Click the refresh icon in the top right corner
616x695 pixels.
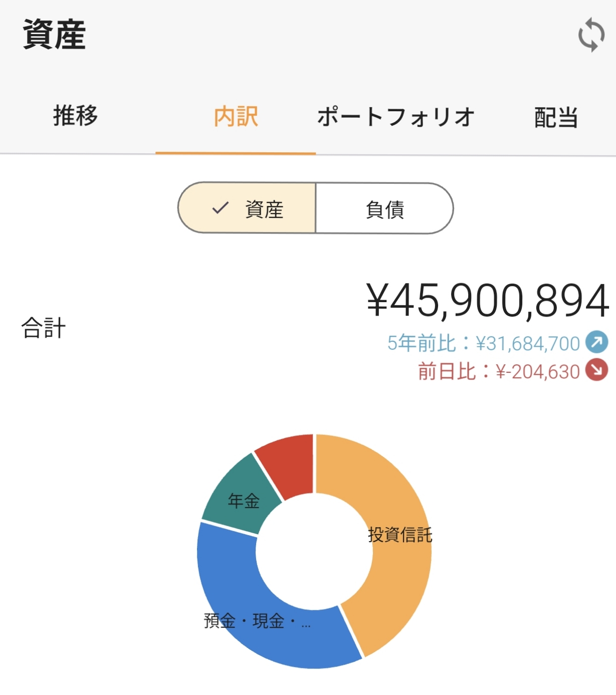(x=590, y=35)
